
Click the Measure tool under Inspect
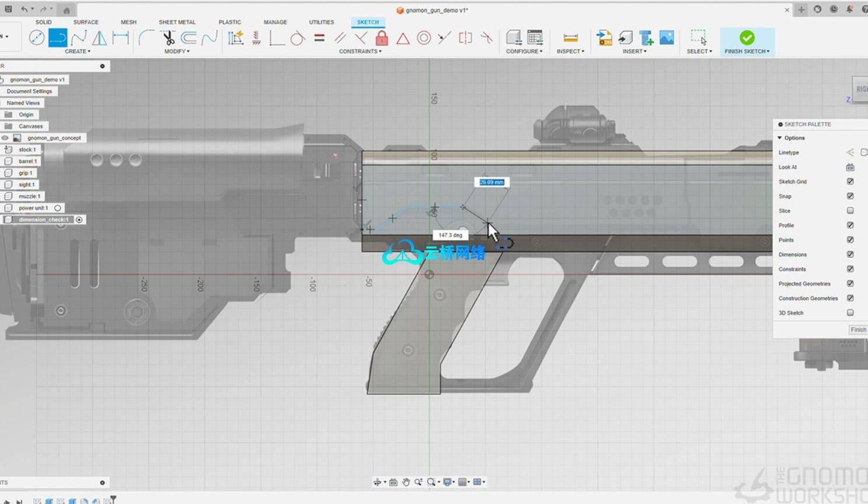click(570, 38)
